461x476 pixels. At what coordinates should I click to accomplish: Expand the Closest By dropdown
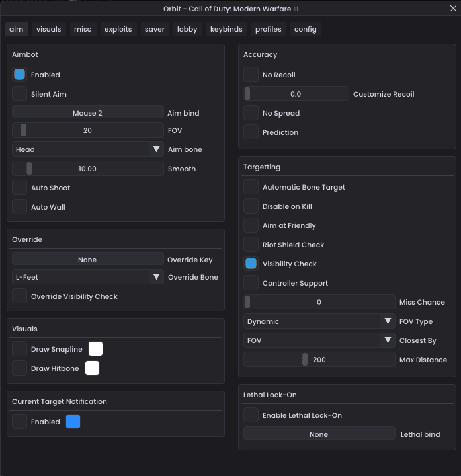pos(319,340)
